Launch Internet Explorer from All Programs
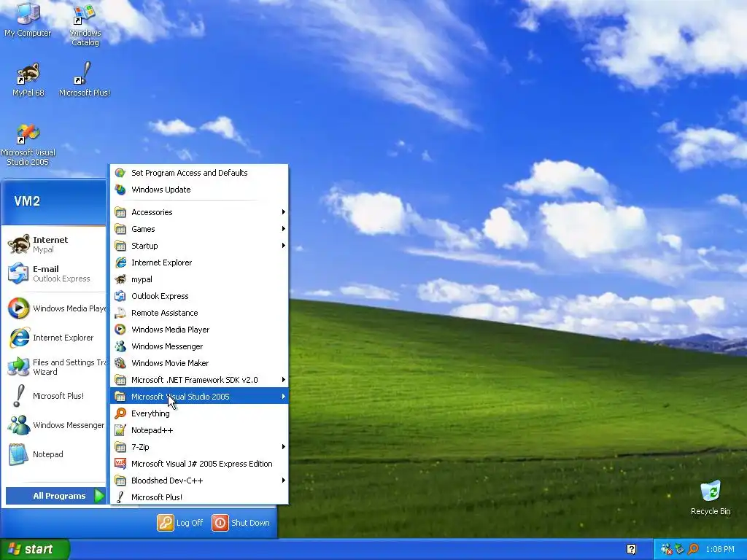Viewport: 747px width, 560px height. [199, 262]
